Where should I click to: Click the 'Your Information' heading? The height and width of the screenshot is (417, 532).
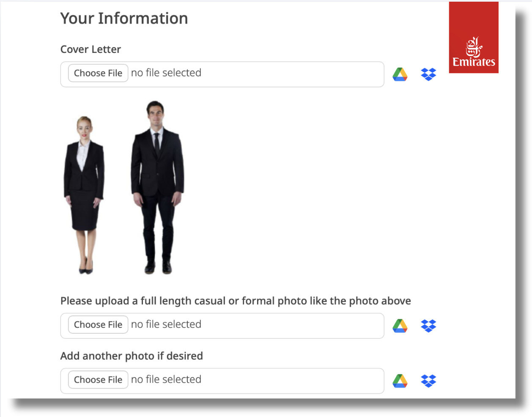(124, 19)
